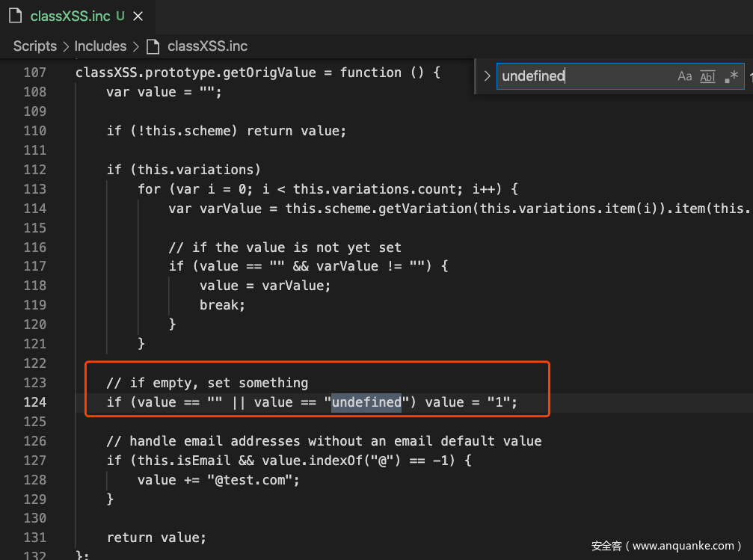Click the file icon on classXSS.inc tab

tap(15, 16)
